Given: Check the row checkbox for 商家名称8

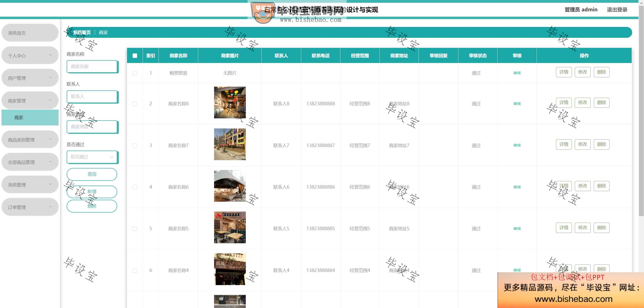Looking at the screenshot, I should 135,104.
